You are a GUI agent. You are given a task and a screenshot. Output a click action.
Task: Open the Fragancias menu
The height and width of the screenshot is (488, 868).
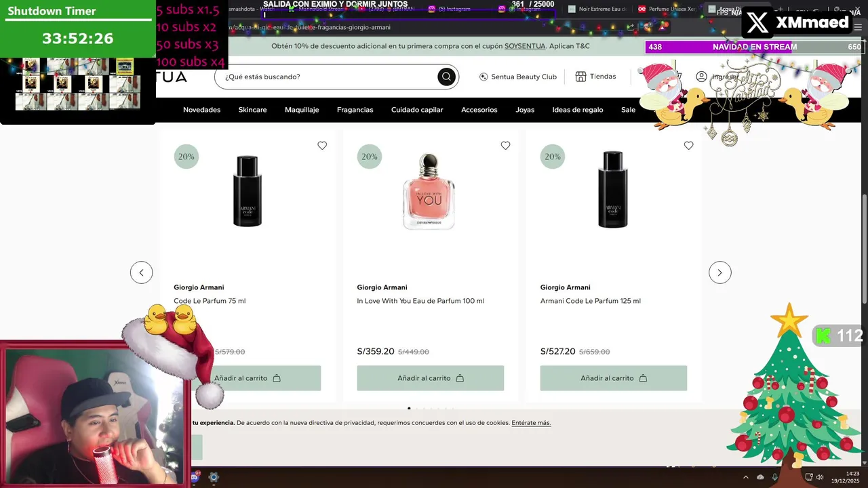355,110
